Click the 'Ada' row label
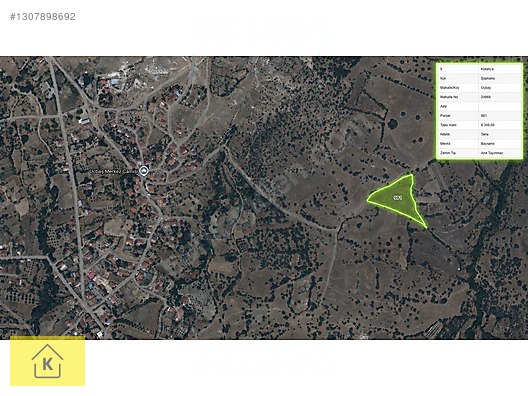This screenshot has height=396, width=528. click(x=442, y=106)
